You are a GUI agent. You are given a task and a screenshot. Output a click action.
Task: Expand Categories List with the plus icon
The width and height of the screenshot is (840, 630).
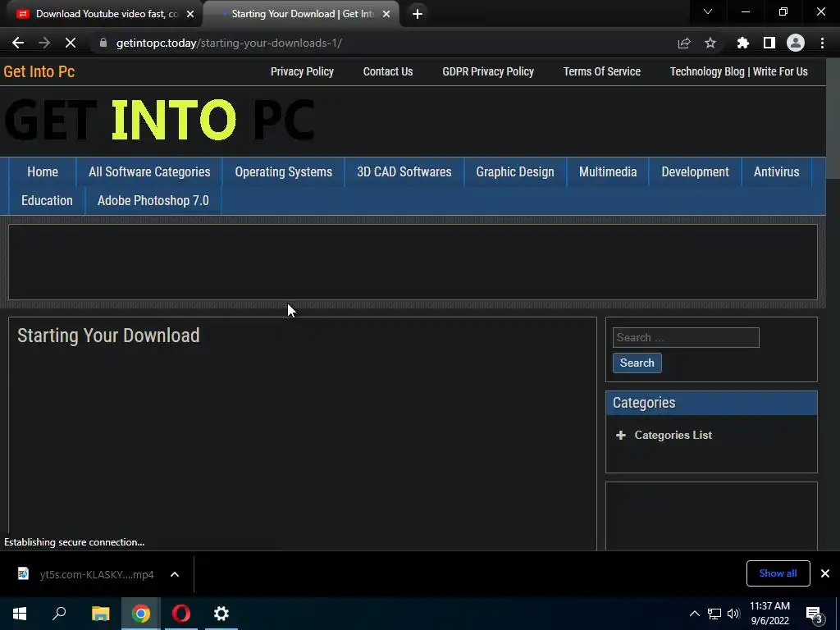pyautogui.click(x=621, y=435)
